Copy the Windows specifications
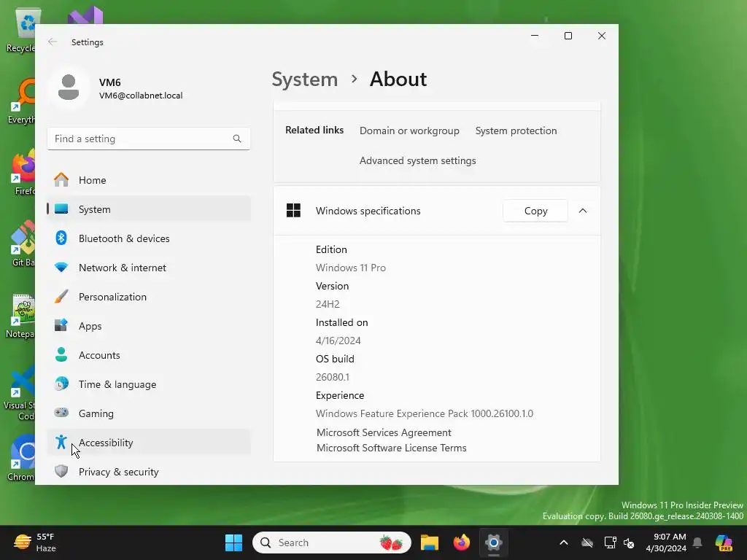The width and height of the screenshot is (747, 560). [535, 211]
